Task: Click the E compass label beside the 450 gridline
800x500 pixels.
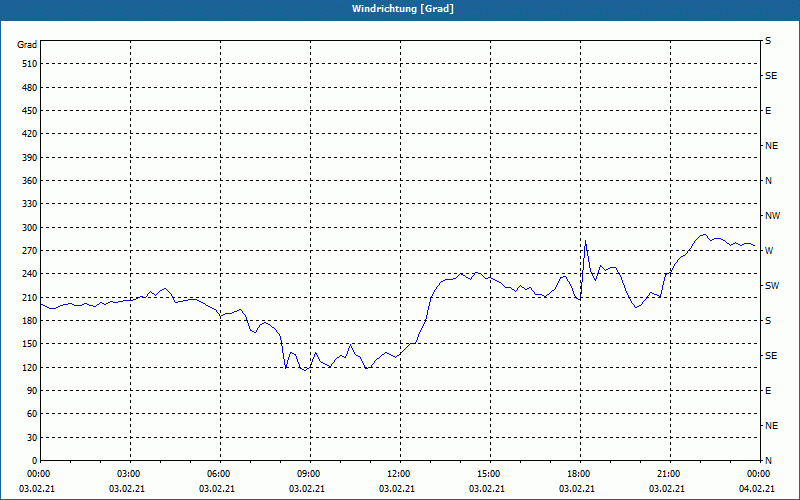Action: pos(768,111)
